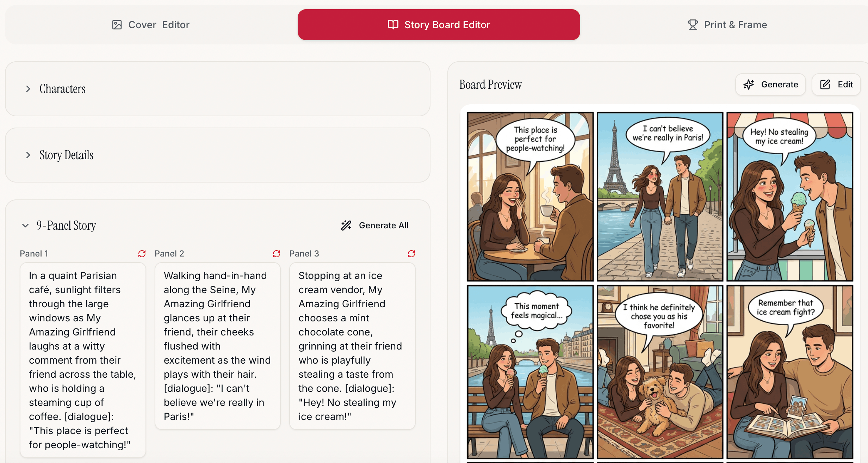The height and width of the screenshot is (463, 868).
Task: Regenerate Panel 3 with the refresh icon
Action: click(411, 254)
